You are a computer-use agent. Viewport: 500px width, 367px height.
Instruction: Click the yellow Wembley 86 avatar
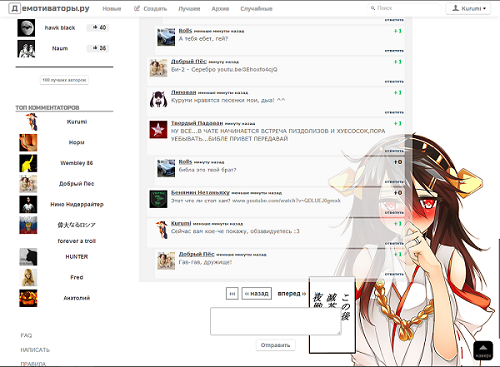[x=28, y=163]
